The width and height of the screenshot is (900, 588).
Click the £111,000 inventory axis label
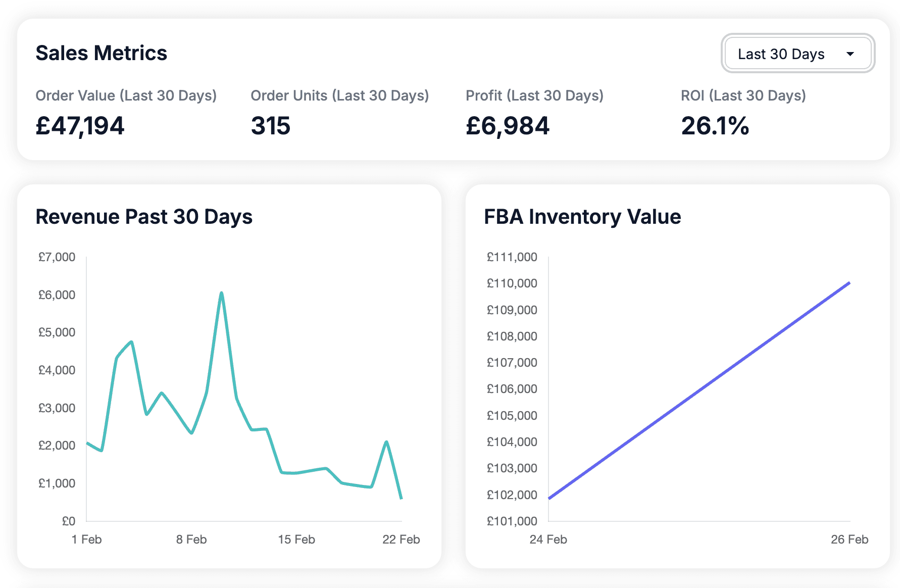(x=512, y=257)
